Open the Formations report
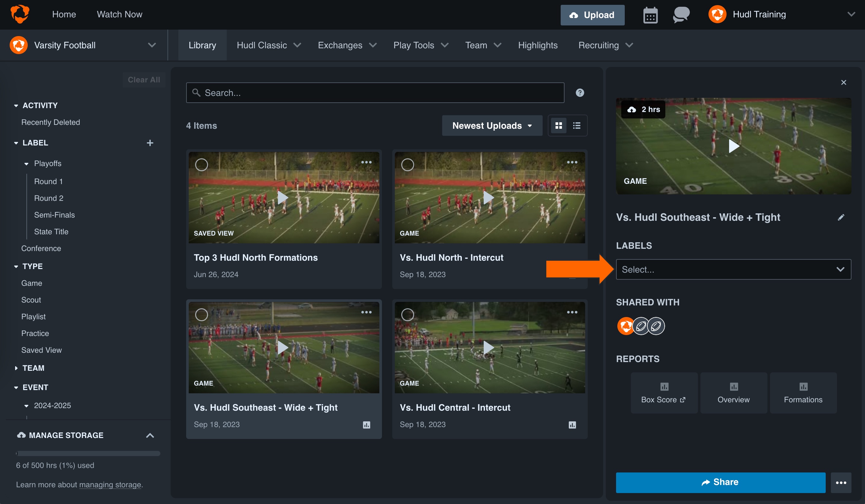The width and height of the screenshot is (865, 504). coord(803,393)
